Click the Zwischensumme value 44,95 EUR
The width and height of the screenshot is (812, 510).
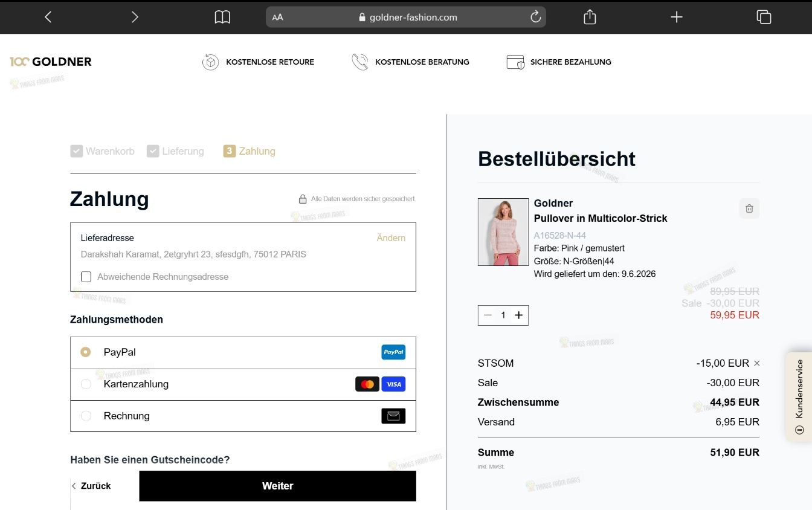(735, 402)
